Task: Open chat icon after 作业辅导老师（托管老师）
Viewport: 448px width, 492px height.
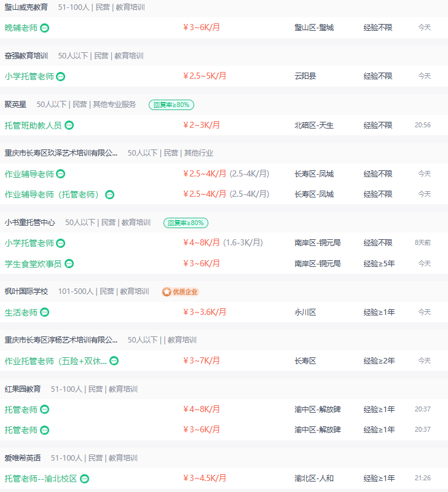Action: coord(109,194)
